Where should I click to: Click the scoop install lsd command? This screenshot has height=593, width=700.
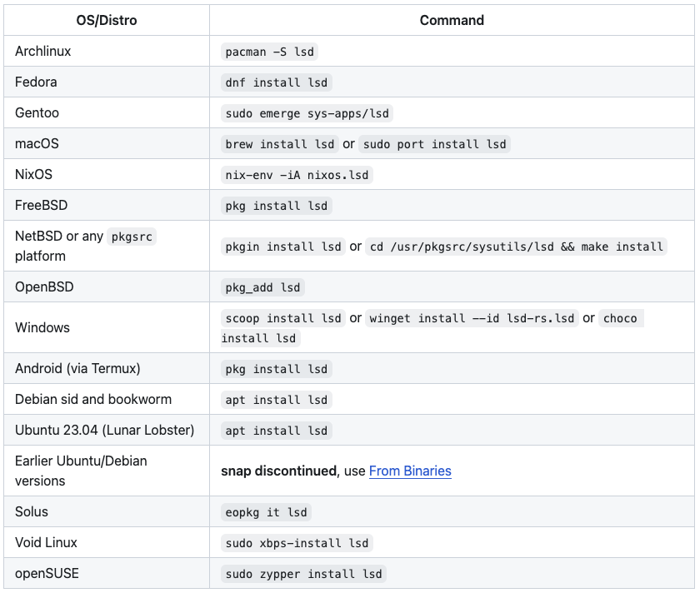pyautogui.click(x=283, y=318)
